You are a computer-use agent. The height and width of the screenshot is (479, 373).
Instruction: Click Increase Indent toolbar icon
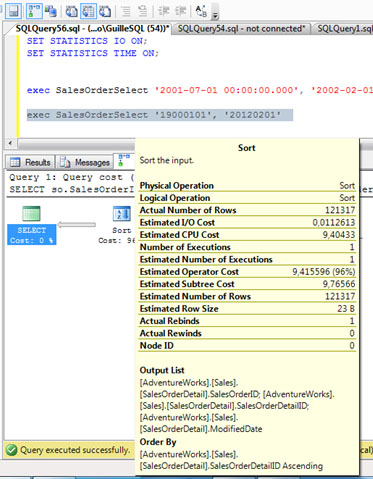tap(180, 11)
